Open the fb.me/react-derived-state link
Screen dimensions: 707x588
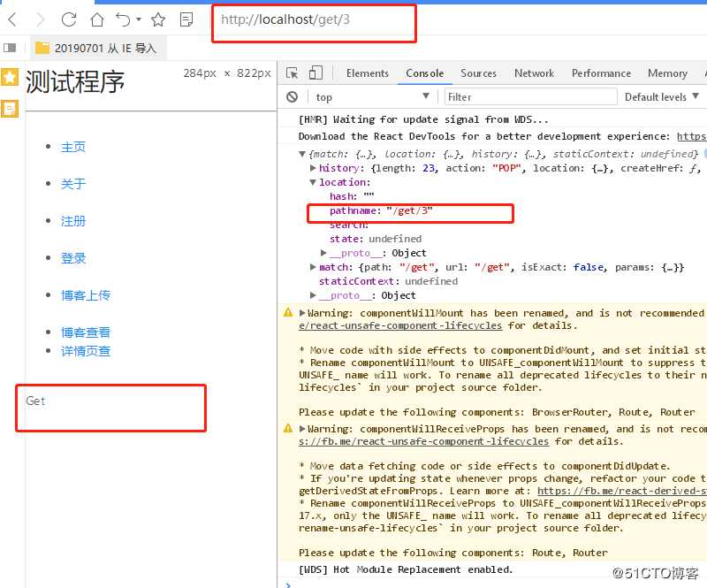pos(622,491)
